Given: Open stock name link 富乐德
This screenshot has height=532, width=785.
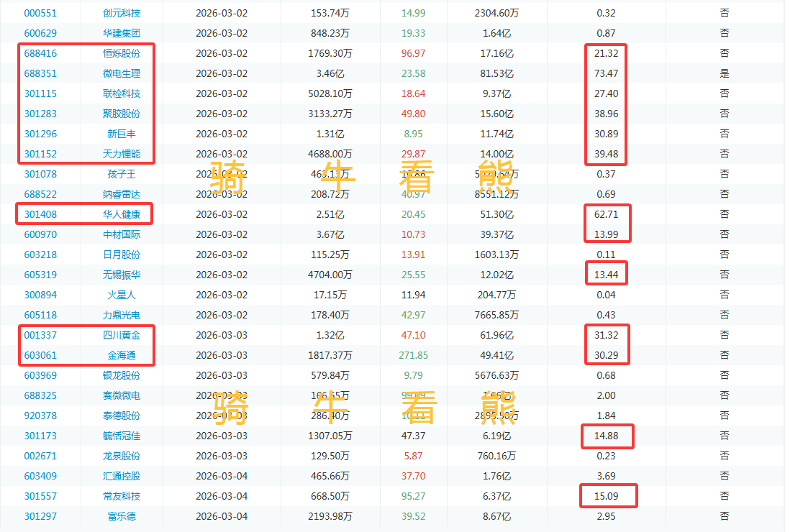Looking at the screenshot, I should (122, 516).
